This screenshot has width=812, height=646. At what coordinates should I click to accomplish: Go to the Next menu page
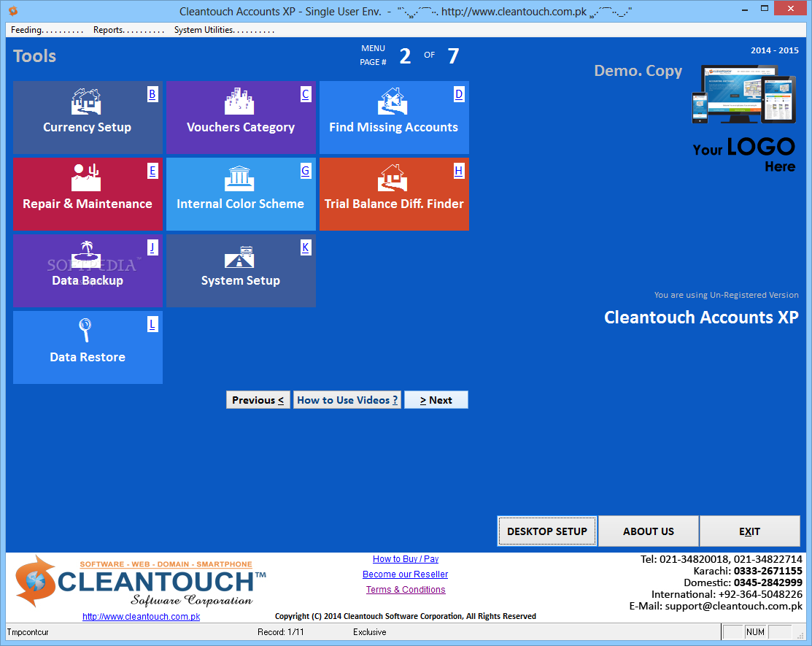[436, 400]
